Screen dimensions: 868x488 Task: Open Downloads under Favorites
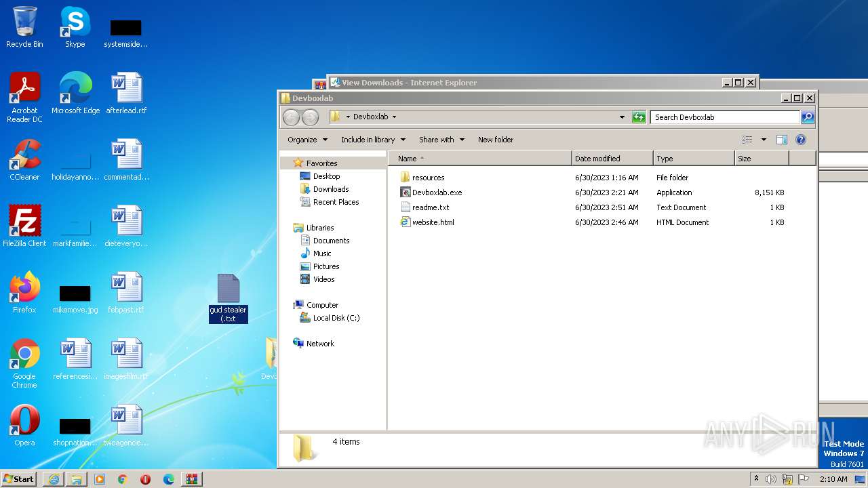click(330, 189)
